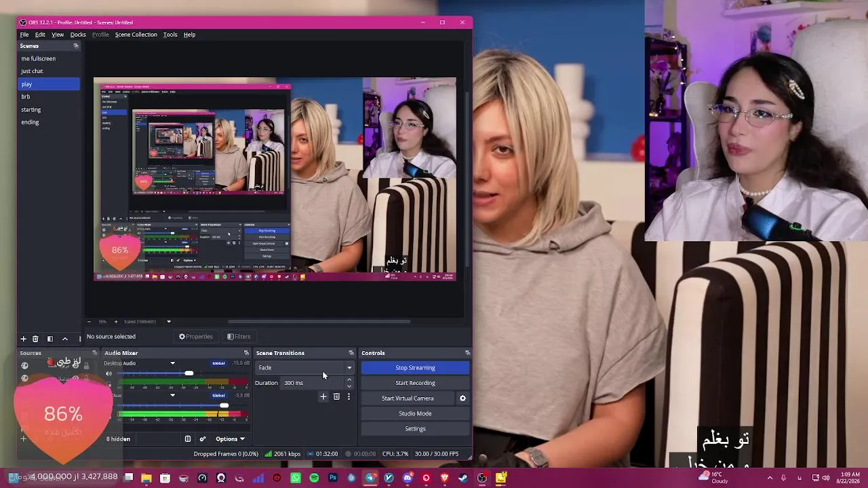868x488 pixels.
Task: Click Start Virtual Camera
Action: [408, 399]
